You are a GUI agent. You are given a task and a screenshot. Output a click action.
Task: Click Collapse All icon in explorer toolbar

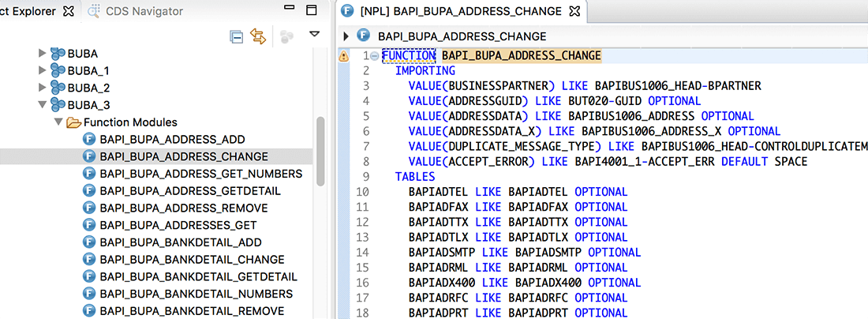(x=237, y=36)
